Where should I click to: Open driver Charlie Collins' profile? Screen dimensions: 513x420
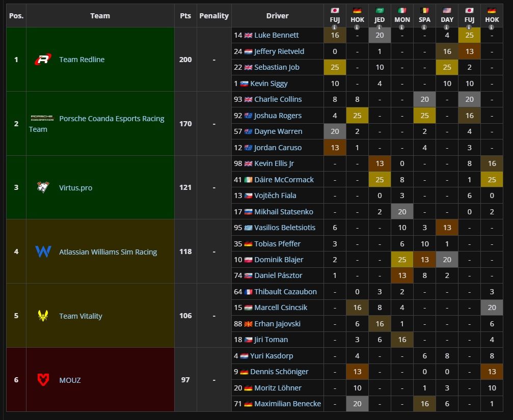pyautogui.click(x=278, y=99)
